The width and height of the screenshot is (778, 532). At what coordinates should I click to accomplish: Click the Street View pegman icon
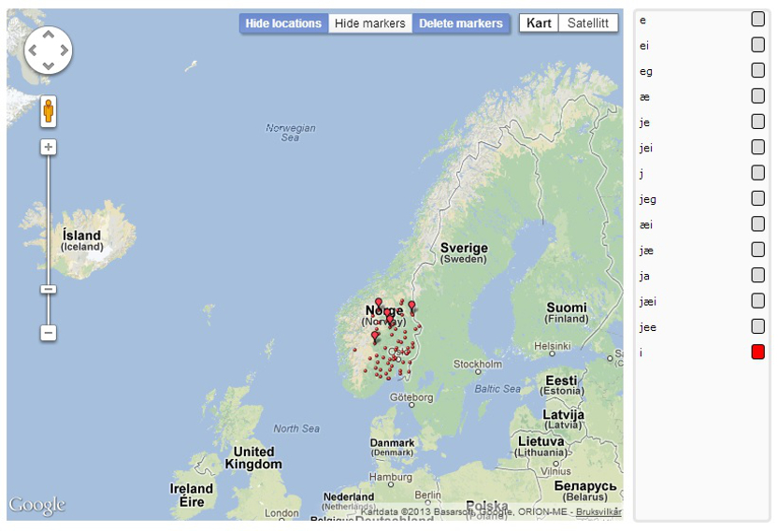coord(49,111)
